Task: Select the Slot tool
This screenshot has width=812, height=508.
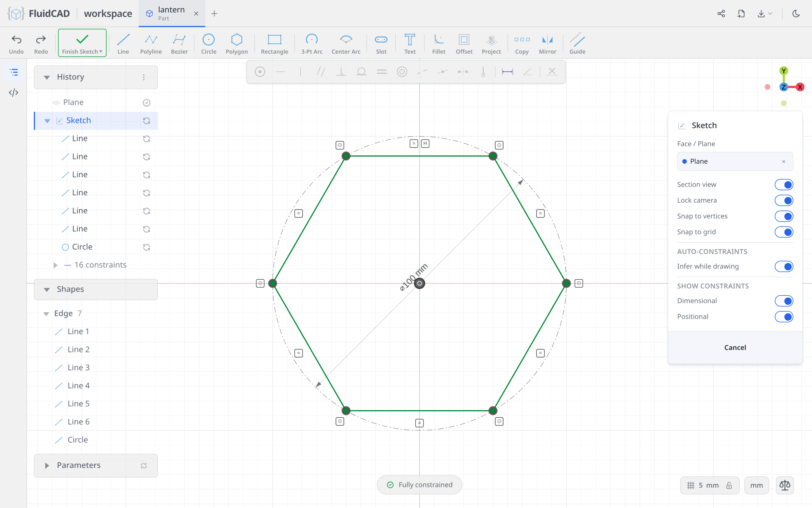Action: 381,44
